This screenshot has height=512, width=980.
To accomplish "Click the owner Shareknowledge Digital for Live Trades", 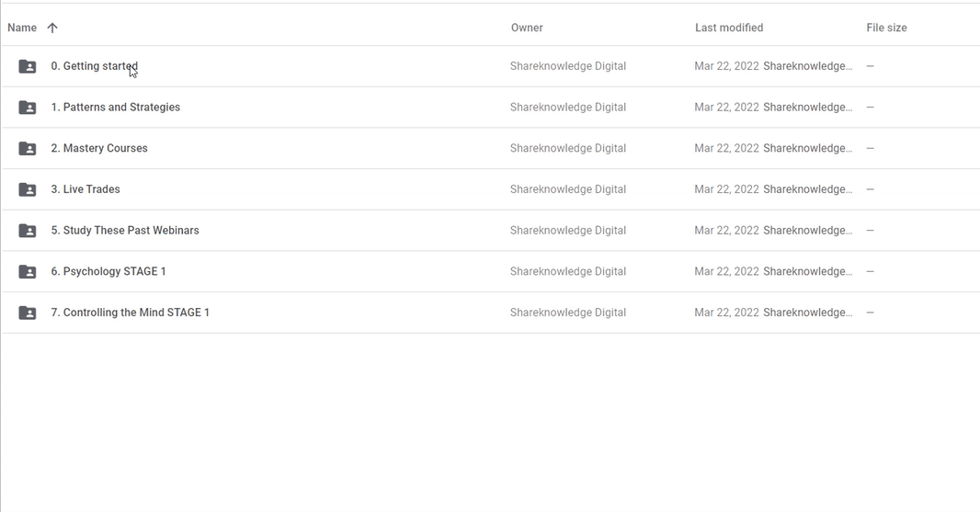I will [567, 189].
